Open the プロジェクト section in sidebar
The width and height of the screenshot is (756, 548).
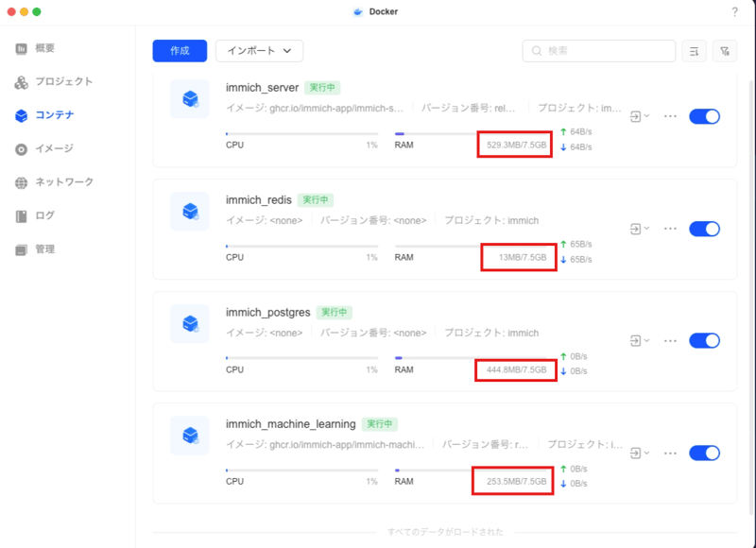coord(54,82)
